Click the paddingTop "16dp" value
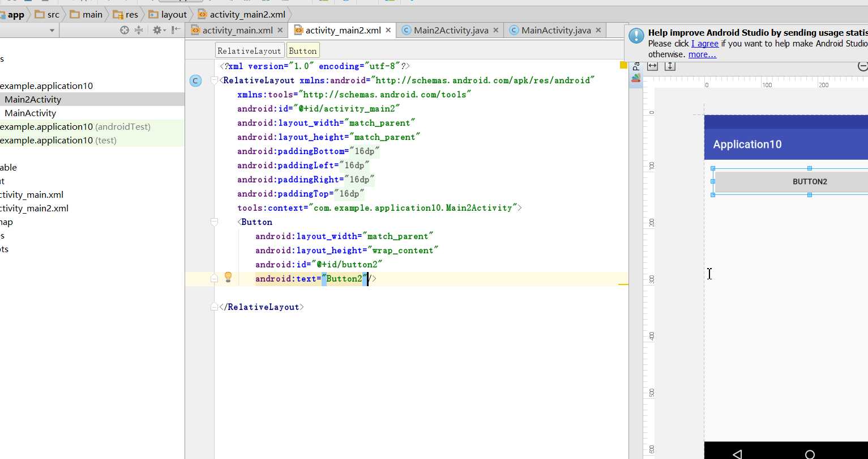The width and height of the screenshot is (868, 459). tap(349, 194)
